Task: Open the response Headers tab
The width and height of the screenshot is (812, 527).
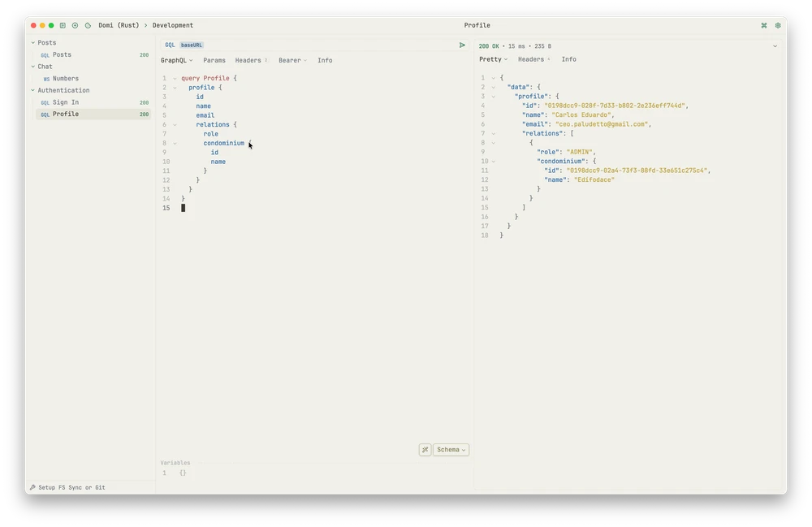Action: (x=533, y=59)
